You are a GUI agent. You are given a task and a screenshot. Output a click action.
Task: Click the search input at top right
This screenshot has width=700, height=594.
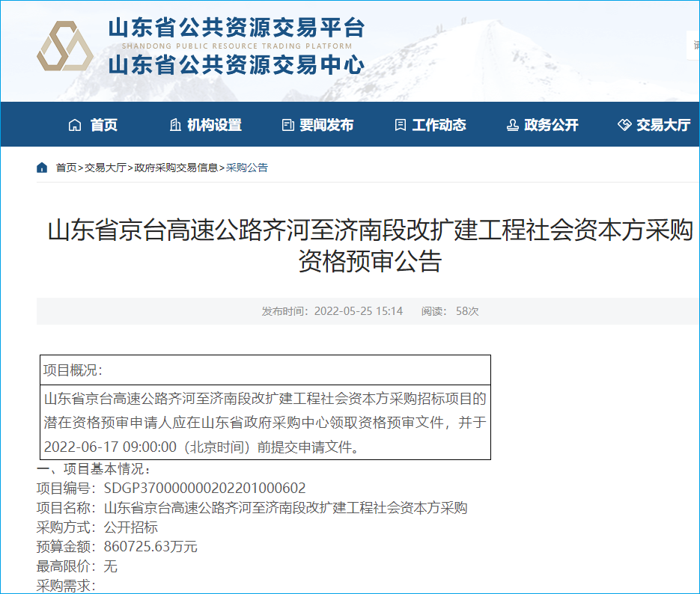tap(693, 45)
